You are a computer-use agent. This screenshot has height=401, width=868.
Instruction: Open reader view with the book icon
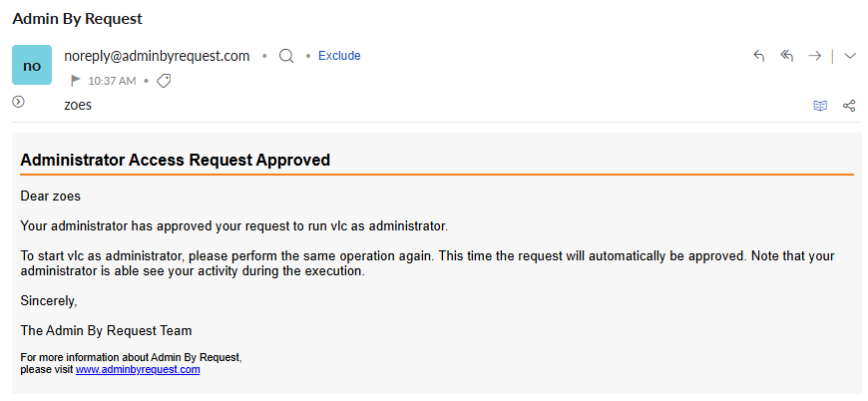click(820, 106)
